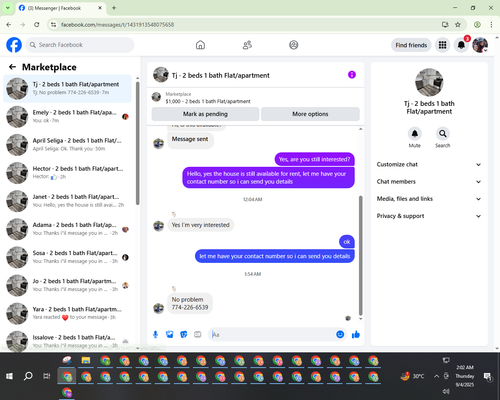Open the Friends icon in the top navigation

click(x=247, y=45)
